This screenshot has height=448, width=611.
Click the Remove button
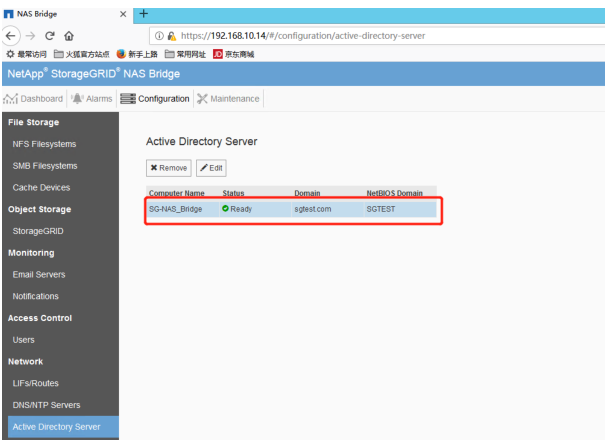click(x=169, y=168)
